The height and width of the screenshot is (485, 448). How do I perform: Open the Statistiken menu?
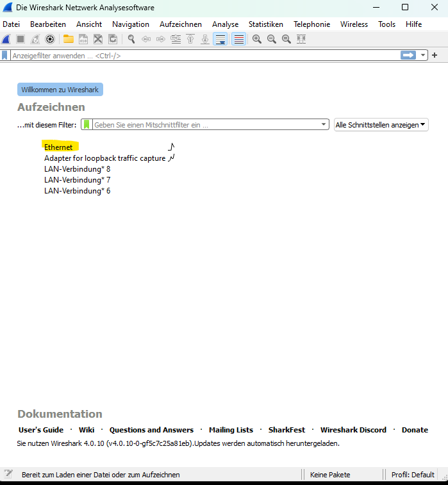pyautogui.click(x=266, y=24)
